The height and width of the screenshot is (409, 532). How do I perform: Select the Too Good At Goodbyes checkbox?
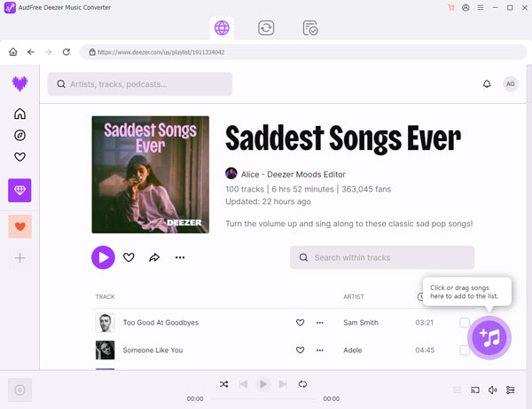[x=465, y=322]
